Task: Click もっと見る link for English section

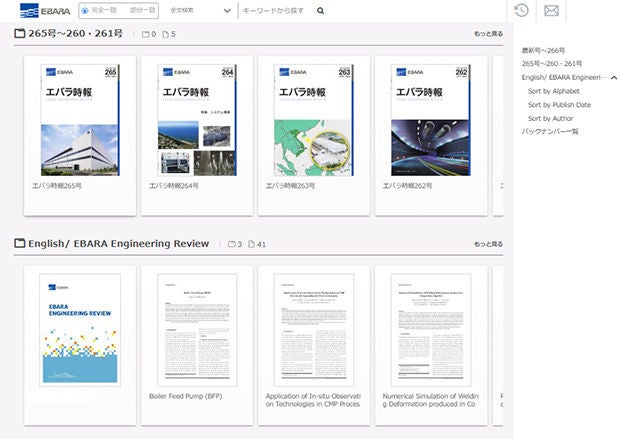Action: [488, 244]
